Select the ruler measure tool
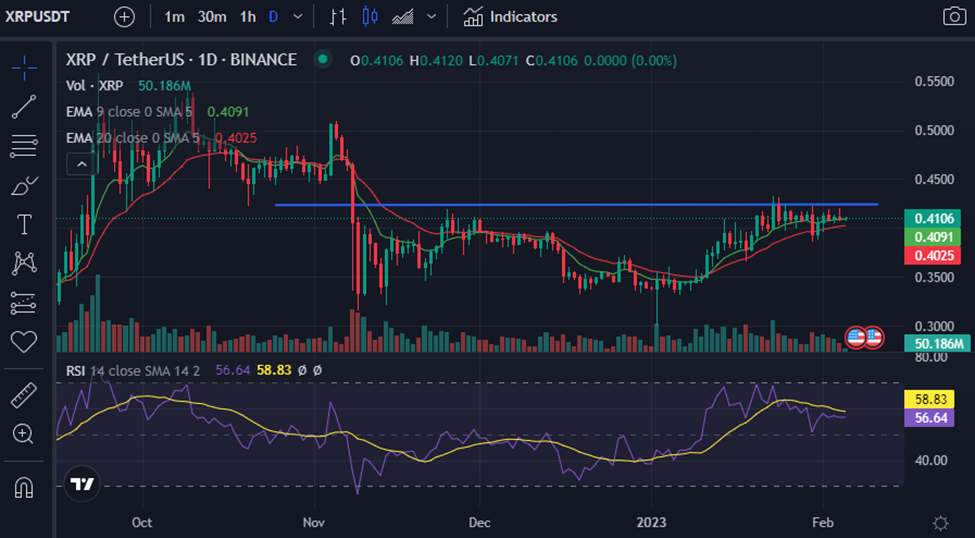The image size is (975, 538). click(24, 396)
